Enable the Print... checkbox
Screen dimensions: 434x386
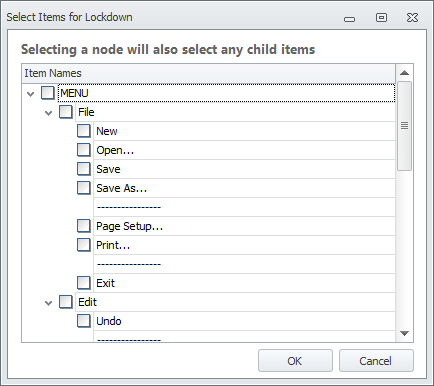pos(84,245)
